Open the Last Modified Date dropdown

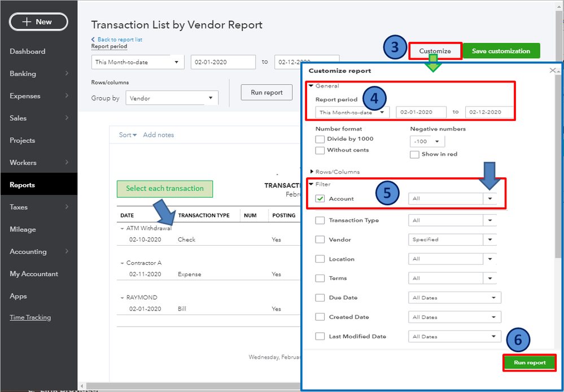point(454,337)
